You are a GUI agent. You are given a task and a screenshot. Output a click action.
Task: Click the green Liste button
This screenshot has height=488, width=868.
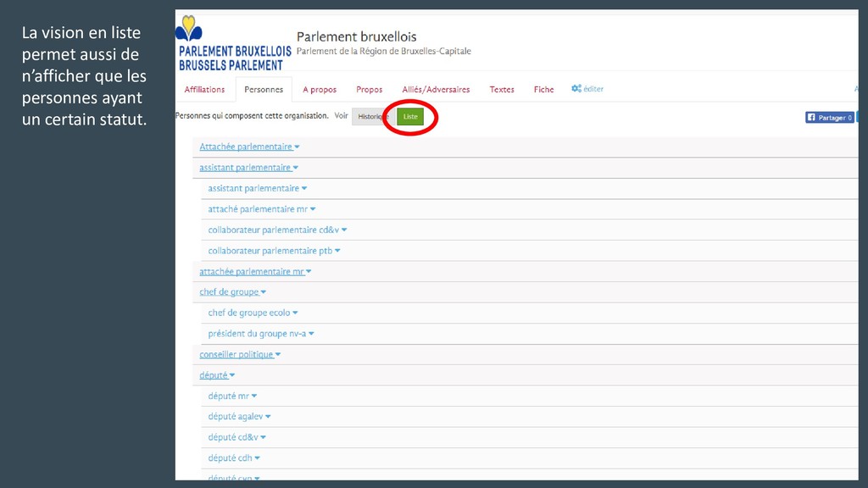click(410, 116)
